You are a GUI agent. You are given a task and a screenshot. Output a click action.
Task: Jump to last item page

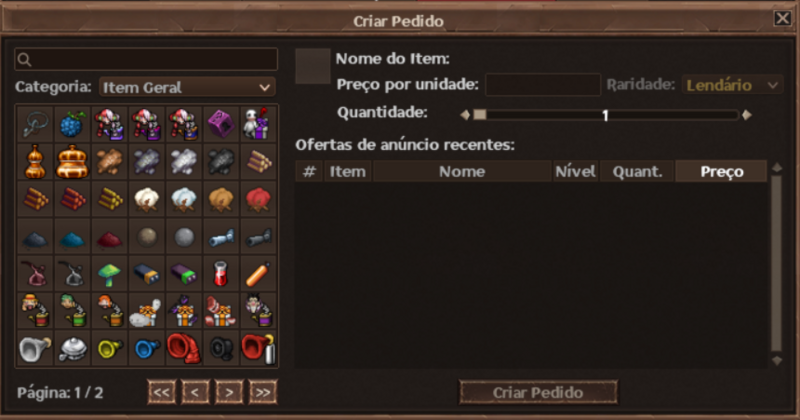coord(263,392)
